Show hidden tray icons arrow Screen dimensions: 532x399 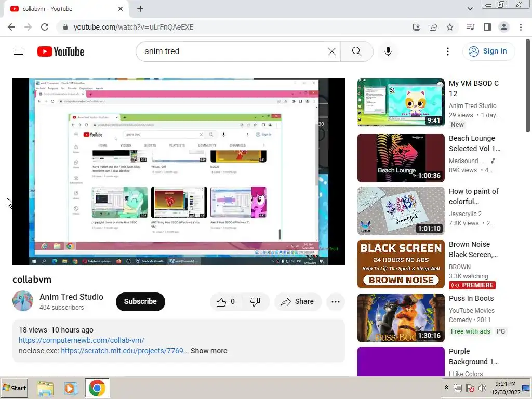446,388
